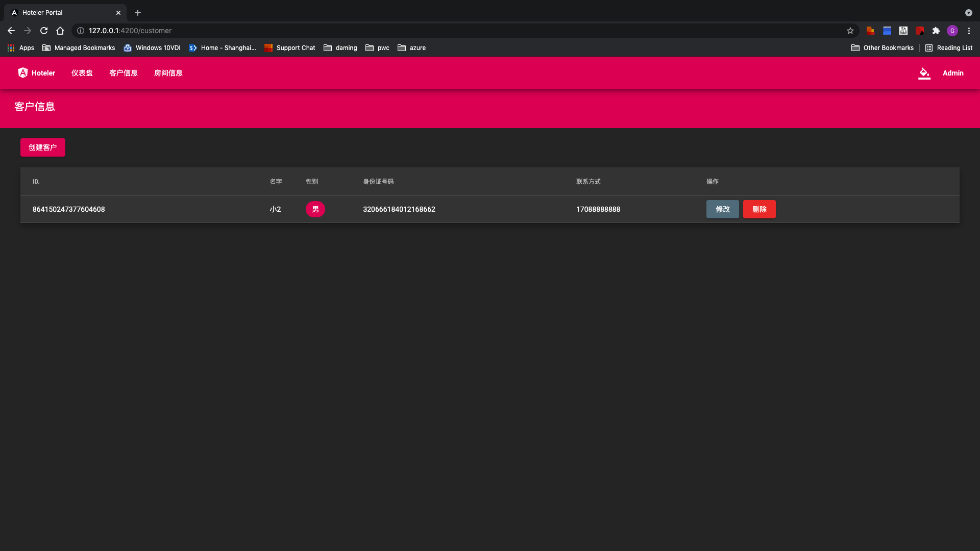Open the Admin user menu
This screenshot has width=980, height=551.
952,73
